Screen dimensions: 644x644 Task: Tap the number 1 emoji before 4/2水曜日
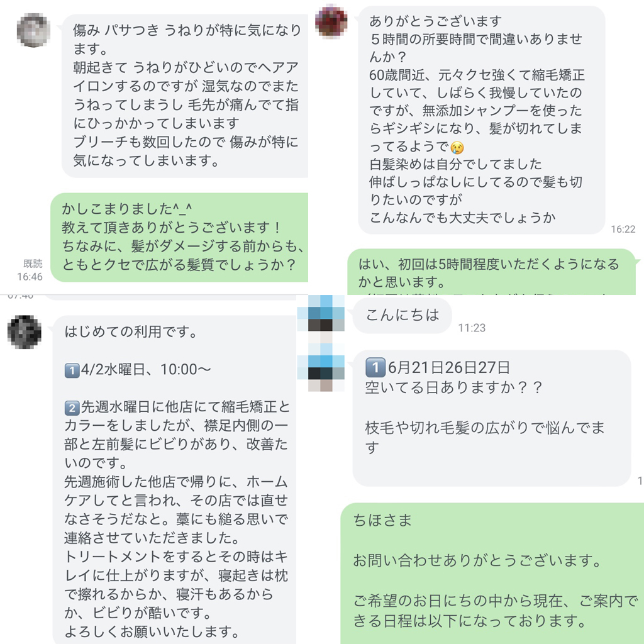tap(72, 370)
